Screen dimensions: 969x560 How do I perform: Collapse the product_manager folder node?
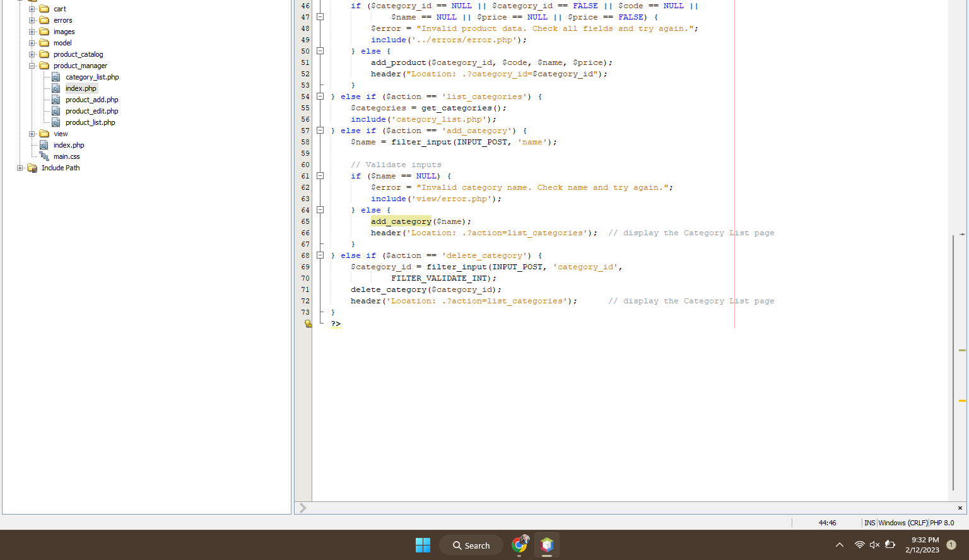(x=32, y=66)
